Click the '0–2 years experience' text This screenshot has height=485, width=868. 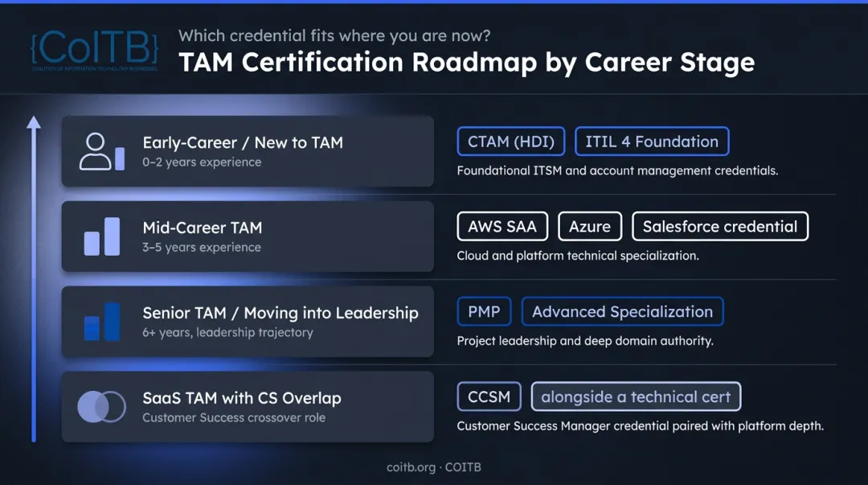pyautogui.click(x=202, y=162)
